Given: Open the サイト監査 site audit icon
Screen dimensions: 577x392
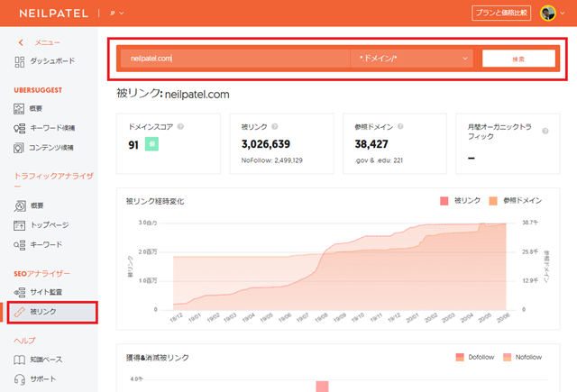Looking at the screenshot, I should pyautogui.click(x=21, y=292).
